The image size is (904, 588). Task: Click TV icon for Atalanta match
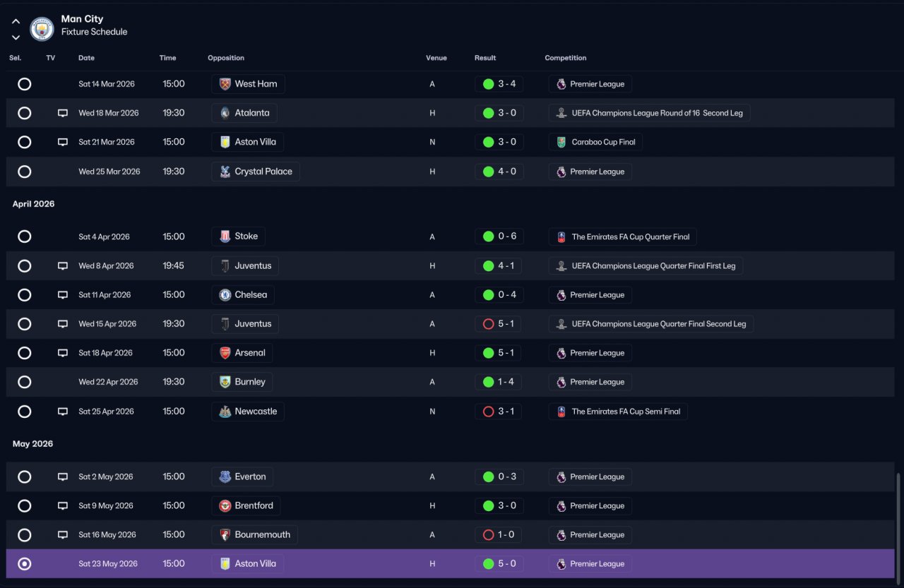pyautogui.click(x=63, y=113)
